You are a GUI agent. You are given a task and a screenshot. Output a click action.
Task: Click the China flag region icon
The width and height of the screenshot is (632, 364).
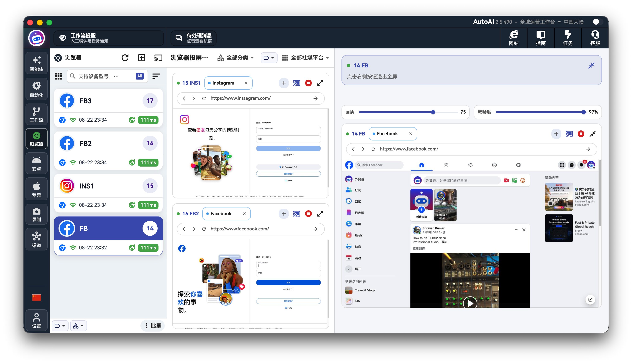(37, 297)
